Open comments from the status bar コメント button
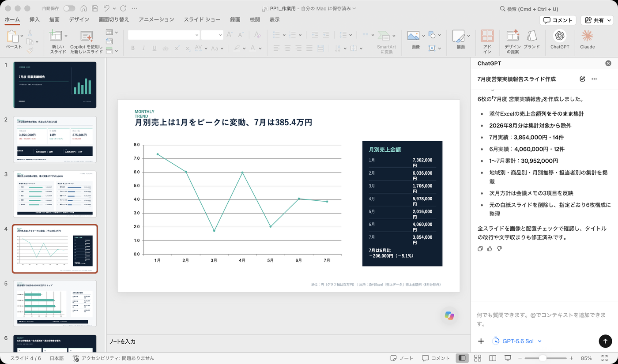The width and height of the screenshot is (618, 364). 436,358
